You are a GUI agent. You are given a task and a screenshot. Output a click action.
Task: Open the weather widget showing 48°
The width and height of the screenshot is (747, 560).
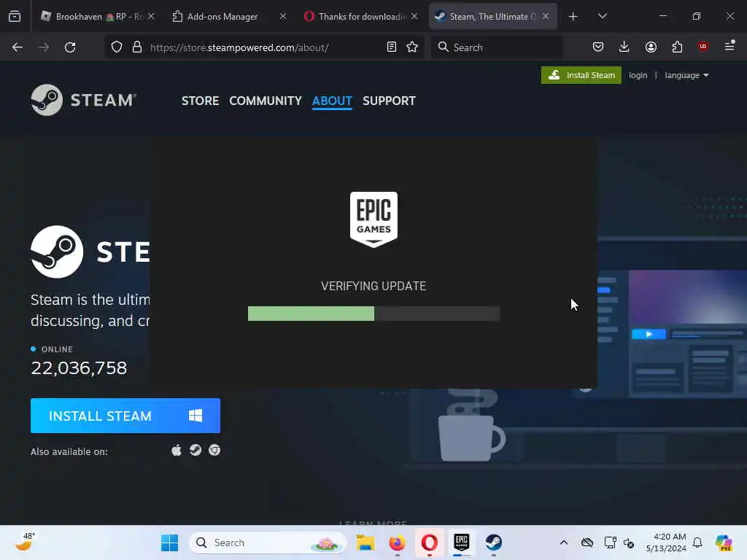click(x=25, y=542)
